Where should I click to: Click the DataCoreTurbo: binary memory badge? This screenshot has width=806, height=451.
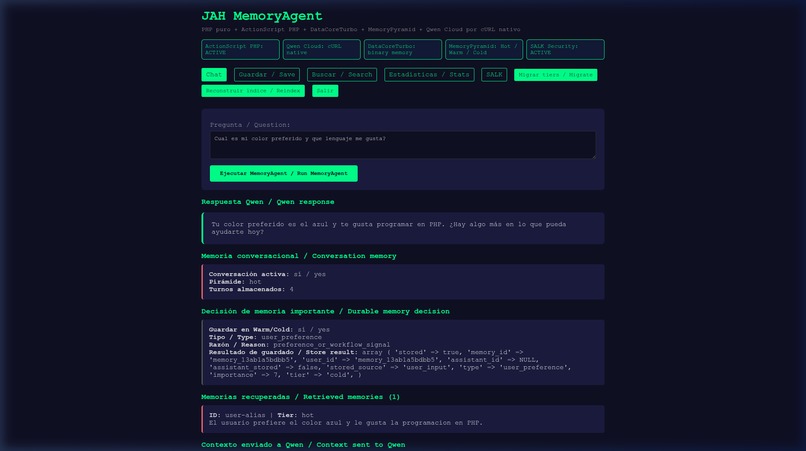[403, 49]
